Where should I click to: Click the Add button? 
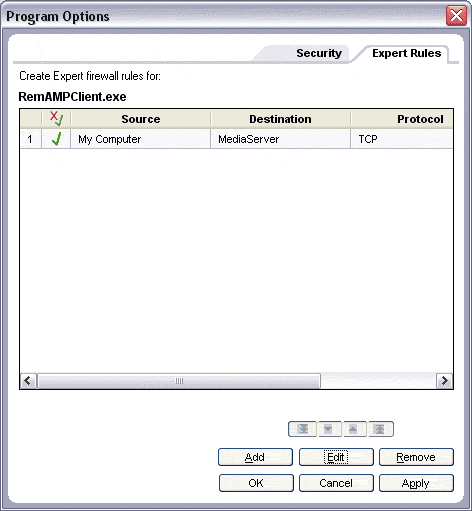(255, 457)
